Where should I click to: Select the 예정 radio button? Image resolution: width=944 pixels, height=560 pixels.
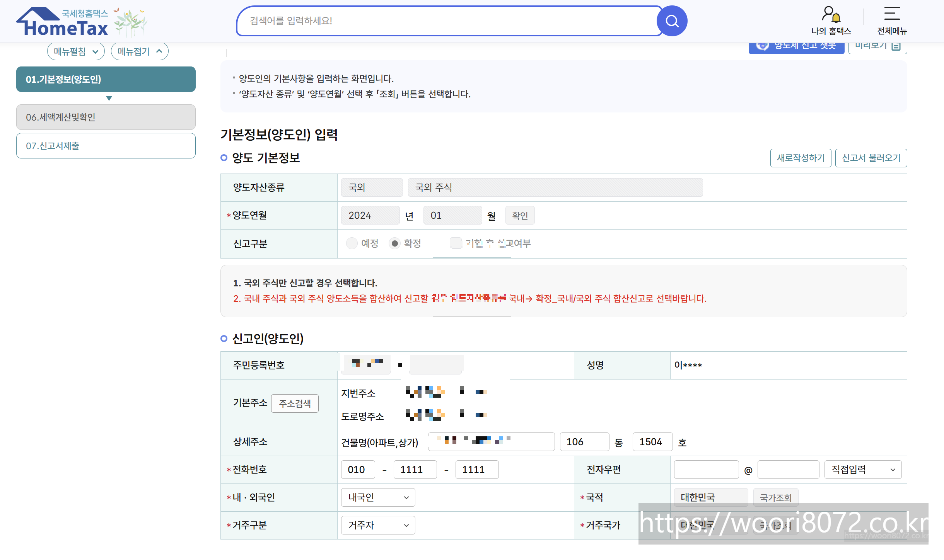352,243
